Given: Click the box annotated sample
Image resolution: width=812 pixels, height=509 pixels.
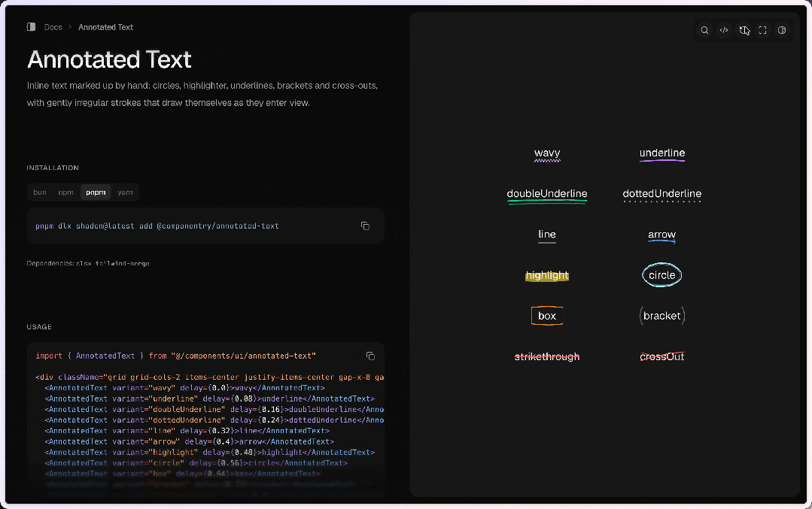Looking at the screenshot, I should tap(547, 316).
